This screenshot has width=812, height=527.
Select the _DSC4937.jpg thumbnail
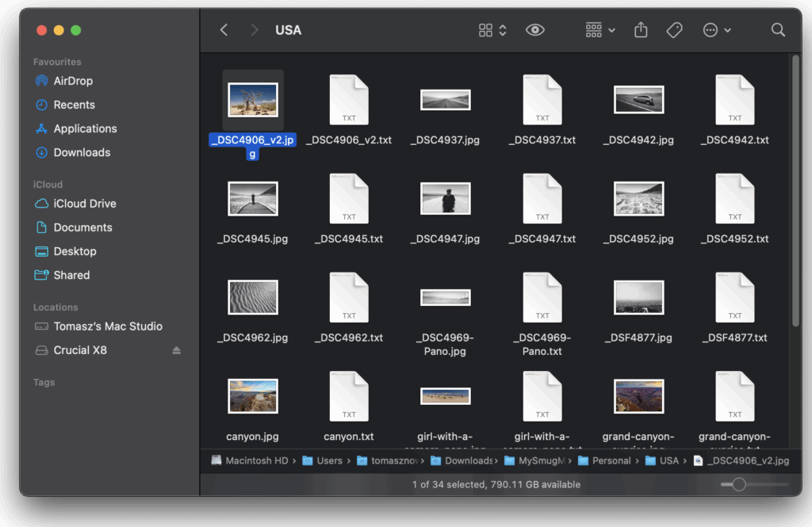445,100
